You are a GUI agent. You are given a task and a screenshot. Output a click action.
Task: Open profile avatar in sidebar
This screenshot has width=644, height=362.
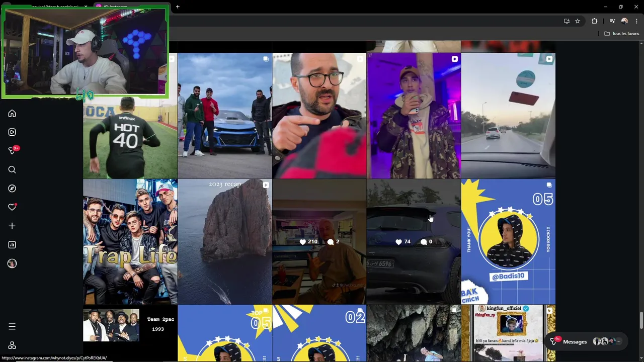tap(12, 263)
